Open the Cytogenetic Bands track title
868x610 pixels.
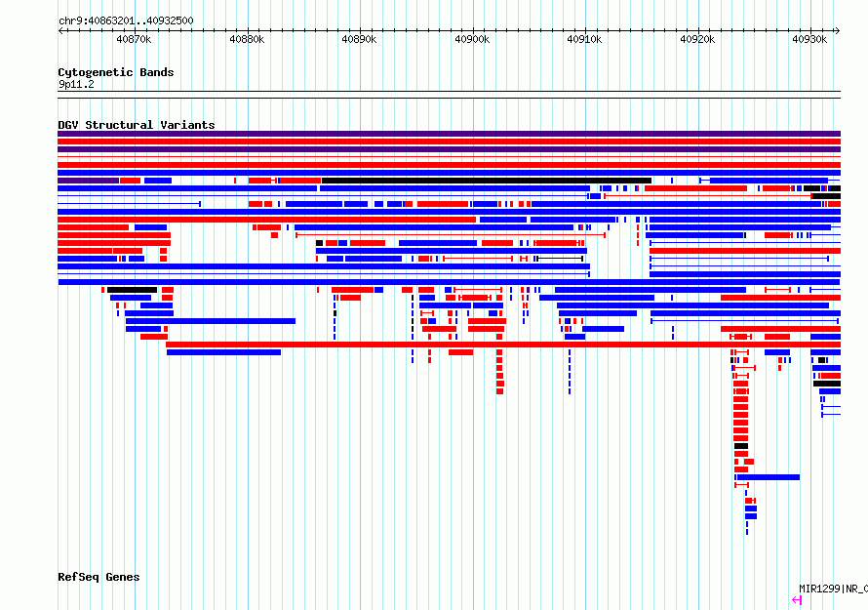[116, 72]
